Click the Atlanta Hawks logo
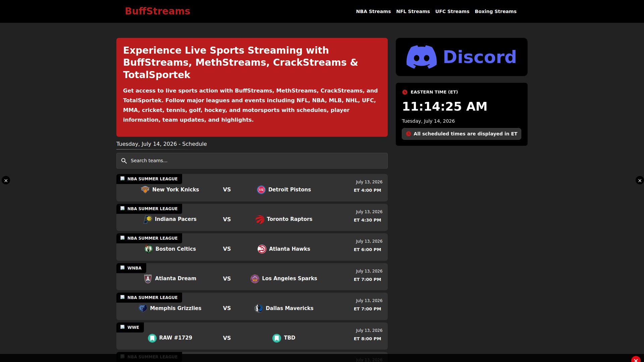The width and height of the screenshot is (644, 362). 262,249
